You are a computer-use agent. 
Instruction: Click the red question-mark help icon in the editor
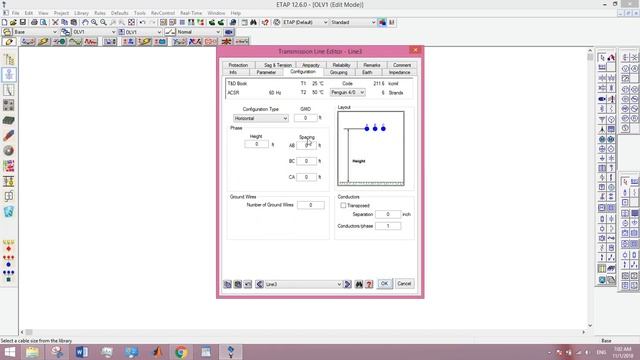point(369,284)
